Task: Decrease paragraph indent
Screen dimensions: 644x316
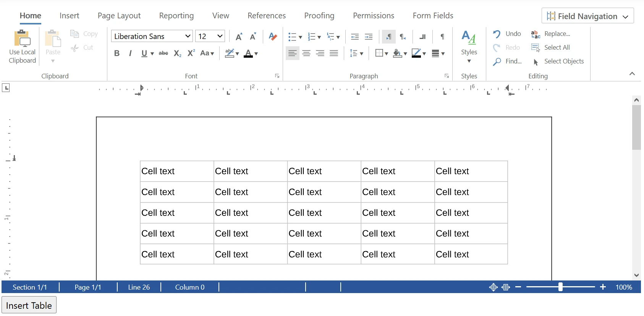Action: tap(355, 37)
